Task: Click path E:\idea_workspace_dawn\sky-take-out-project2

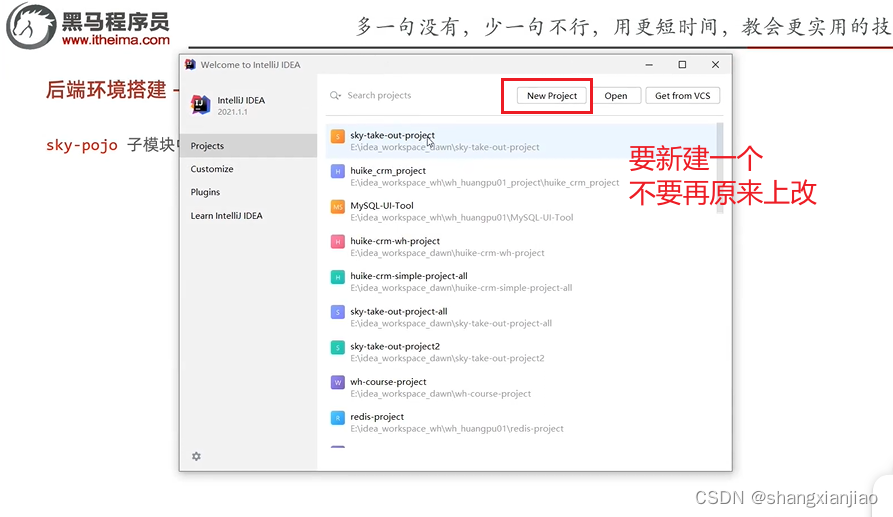Action: tap(447, 358)
